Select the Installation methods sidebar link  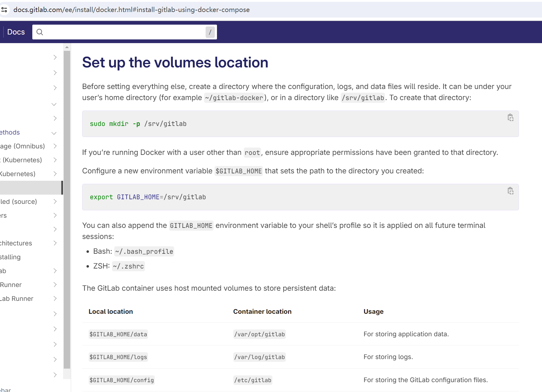10,132
